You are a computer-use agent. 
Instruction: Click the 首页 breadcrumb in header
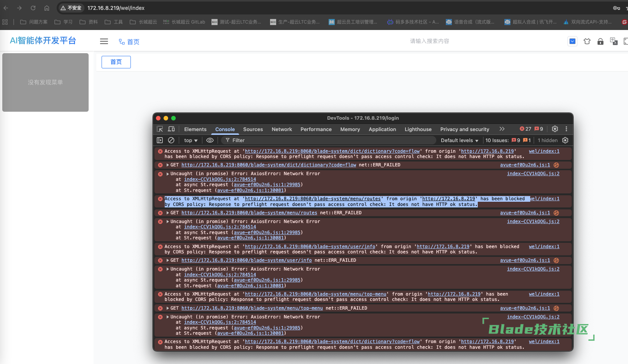[129, 42]
